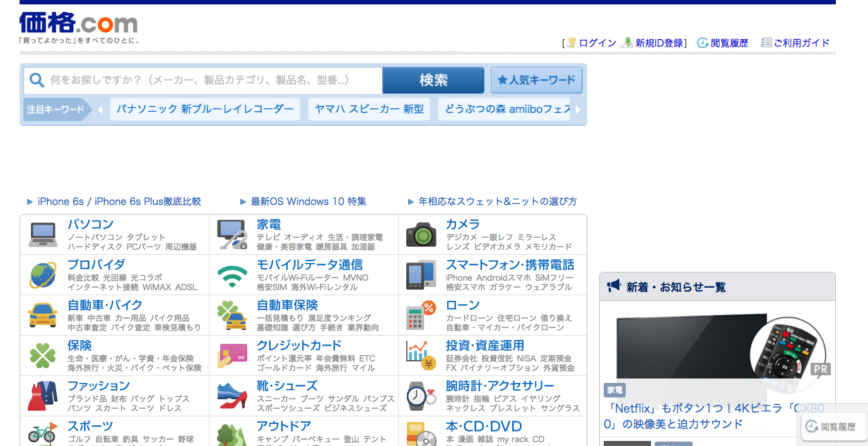
Task: Click the green clover icon beside 保険
Action: 43,356
